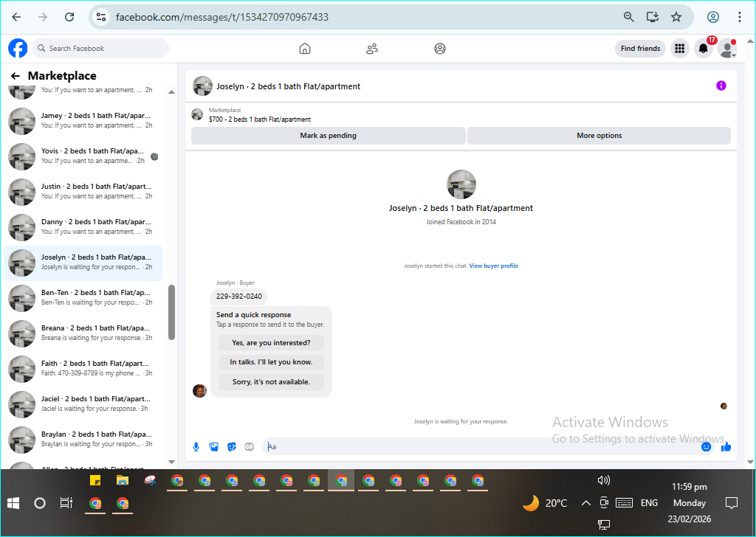Screen dimensions: 756x537
Task: Open View buyer profile link
Action: pyautogui.click(x=494, y=266)
